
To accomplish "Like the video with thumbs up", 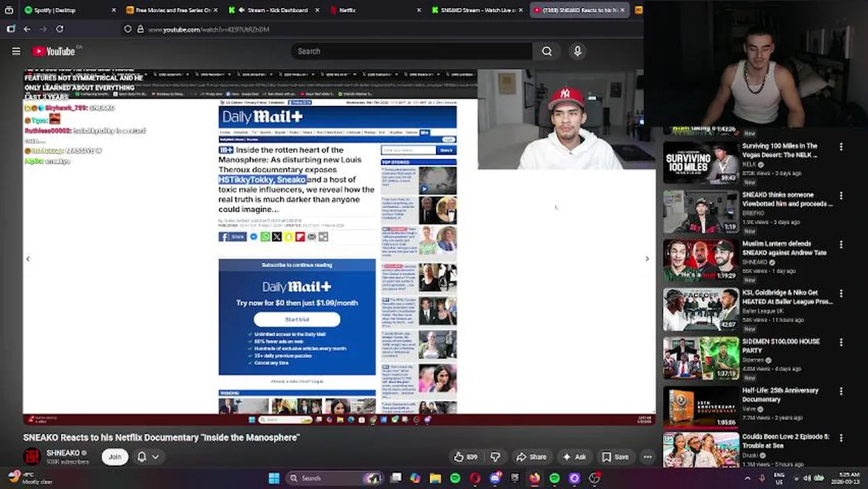I will [466, 457].
